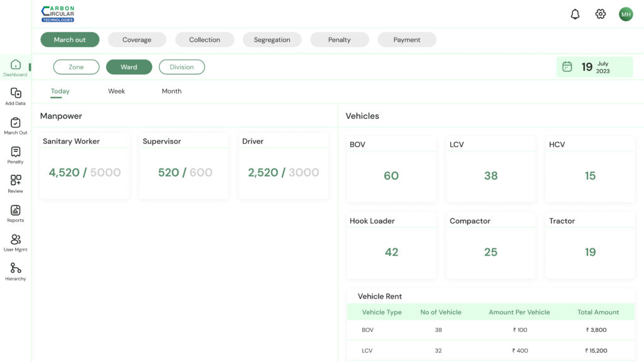Switch to the Week tab
644x362 pixels.
(x=116, y=91)
